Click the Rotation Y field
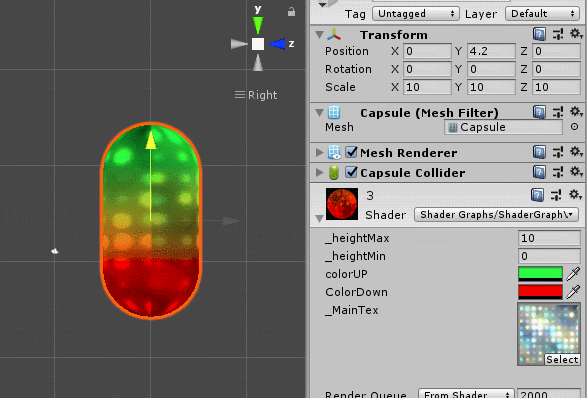The image size is (587, 398). click(491, 69)
